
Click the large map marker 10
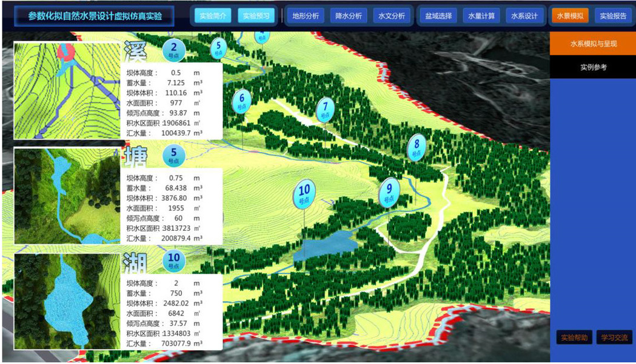coord(304,194)
